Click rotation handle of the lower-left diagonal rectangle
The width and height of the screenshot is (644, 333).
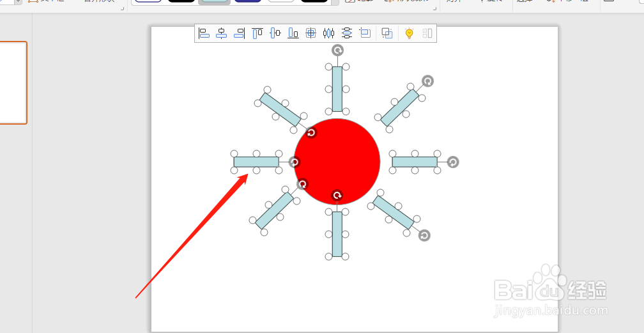(302, 184)
